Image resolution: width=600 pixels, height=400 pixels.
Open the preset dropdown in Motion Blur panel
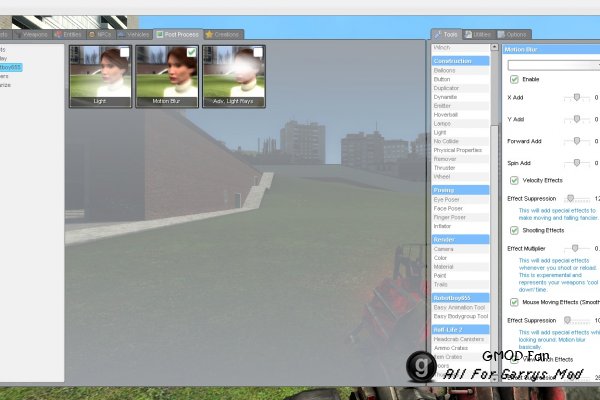click(554, 65)
